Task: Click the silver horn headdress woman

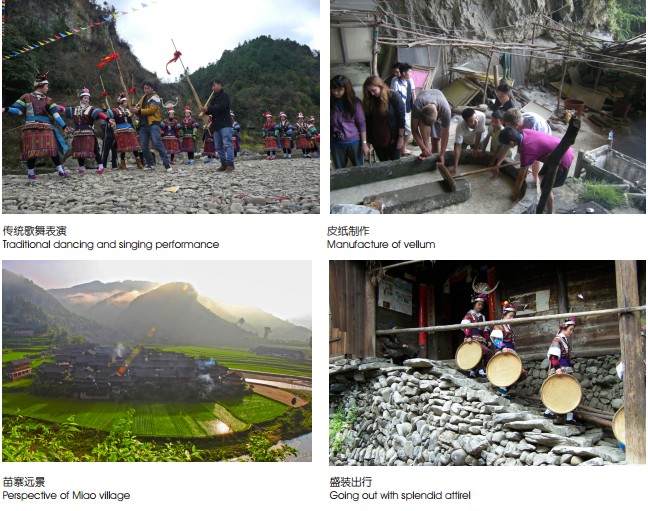Action: [x=478, y=327]
